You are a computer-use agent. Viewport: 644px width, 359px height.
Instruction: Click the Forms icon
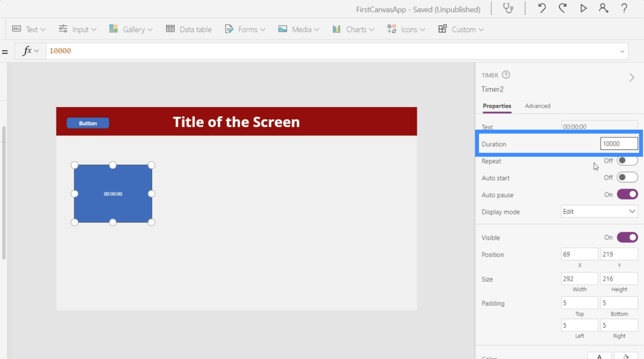(x=229, y=29)
